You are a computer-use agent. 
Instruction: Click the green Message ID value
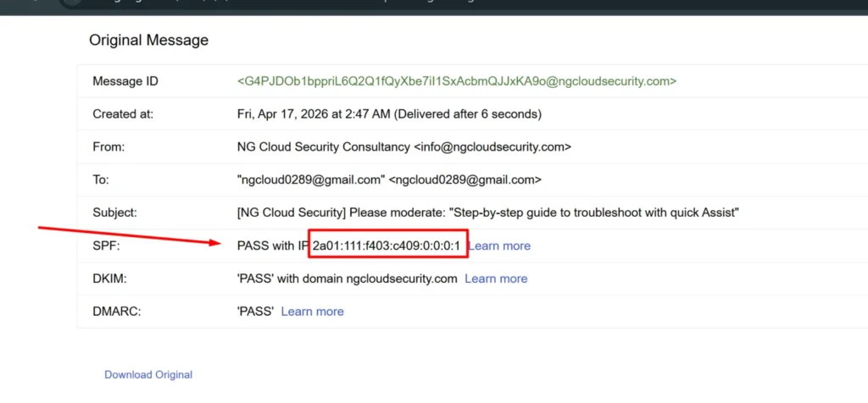(456, 81)
